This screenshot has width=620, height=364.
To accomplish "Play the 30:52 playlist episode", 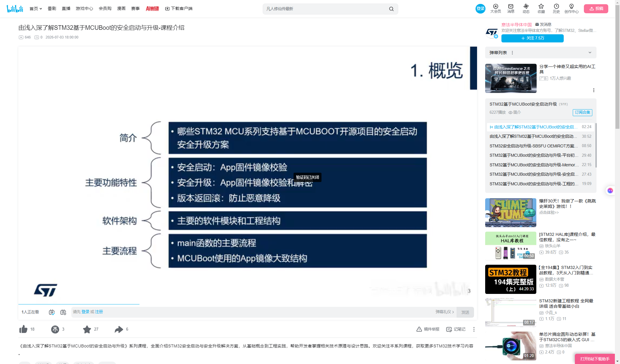I will point(541,137).
